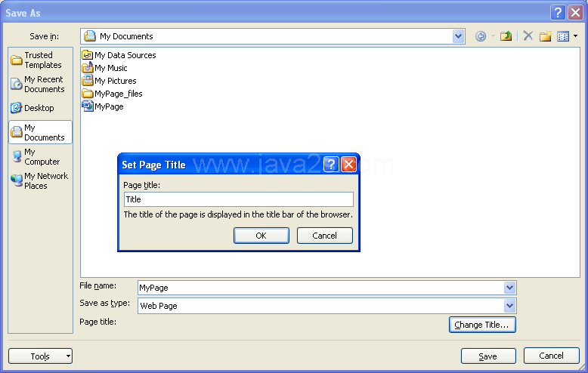Go up one folder level
The width and height of the screenshot is (588, 373).
[506, 36]
